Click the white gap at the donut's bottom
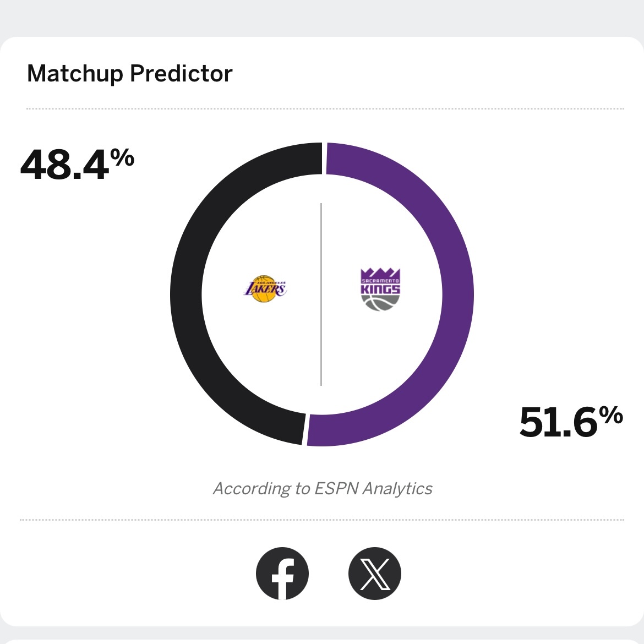644x644 pixels. click(x=305, y=429)
